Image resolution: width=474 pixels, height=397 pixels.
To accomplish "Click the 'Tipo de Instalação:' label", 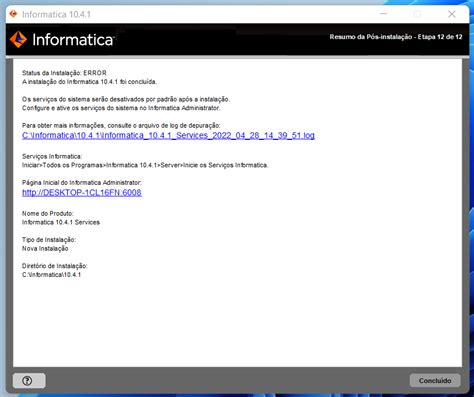I will (49, 240).
